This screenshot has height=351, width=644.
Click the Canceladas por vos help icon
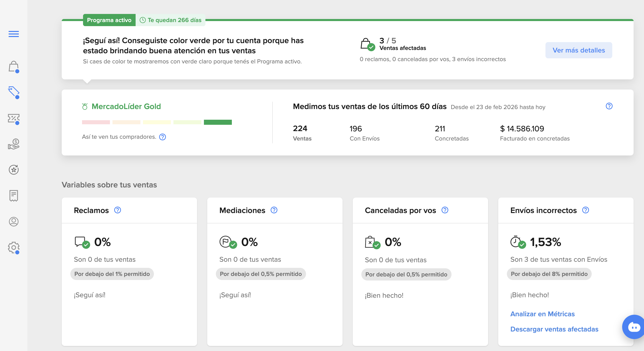click(445, 210)
